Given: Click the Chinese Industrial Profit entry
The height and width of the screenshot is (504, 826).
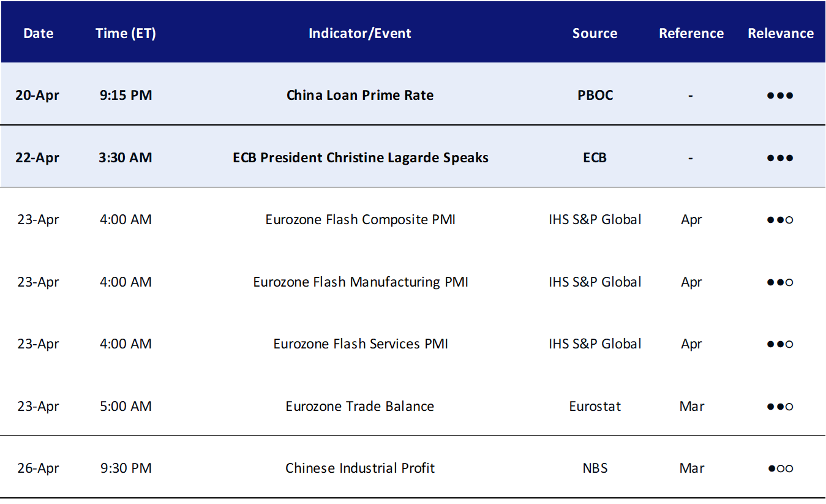Looking at the screenshot, I should (360, 468).
